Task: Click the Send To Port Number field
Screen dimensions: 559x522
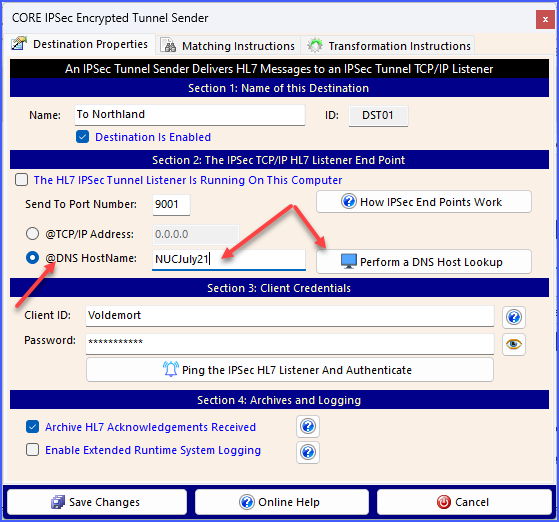Action: [171, 204]
